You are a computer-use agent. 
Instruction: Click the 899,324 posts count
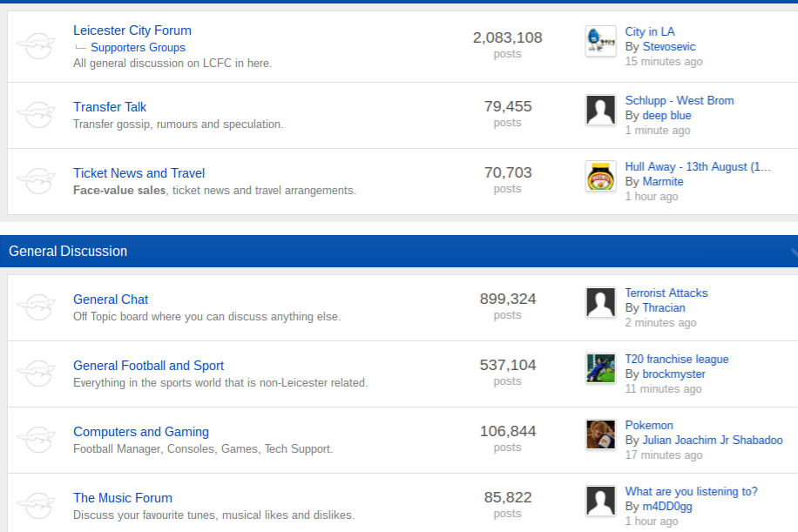pos(507,299)
